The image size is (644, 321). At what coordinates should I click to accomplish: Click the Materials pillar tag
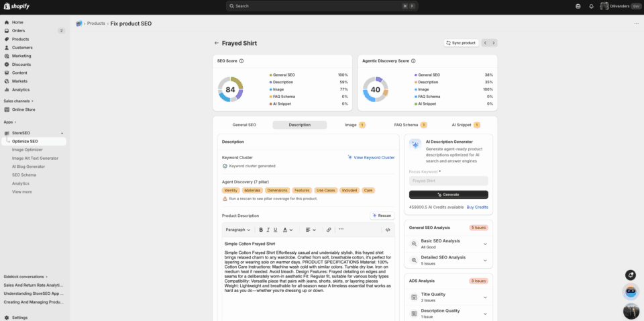[x=252, y=190]
